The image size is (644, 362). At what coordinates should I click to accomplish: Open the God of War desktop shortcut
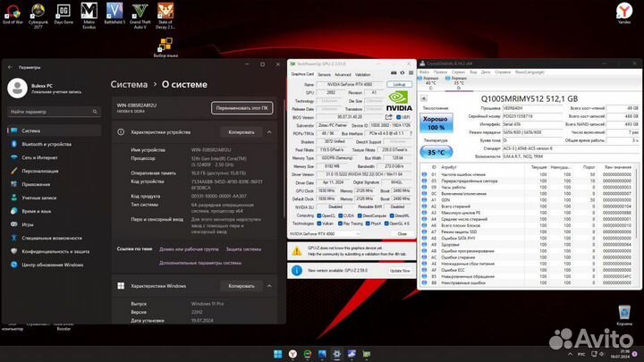point(13,13)
